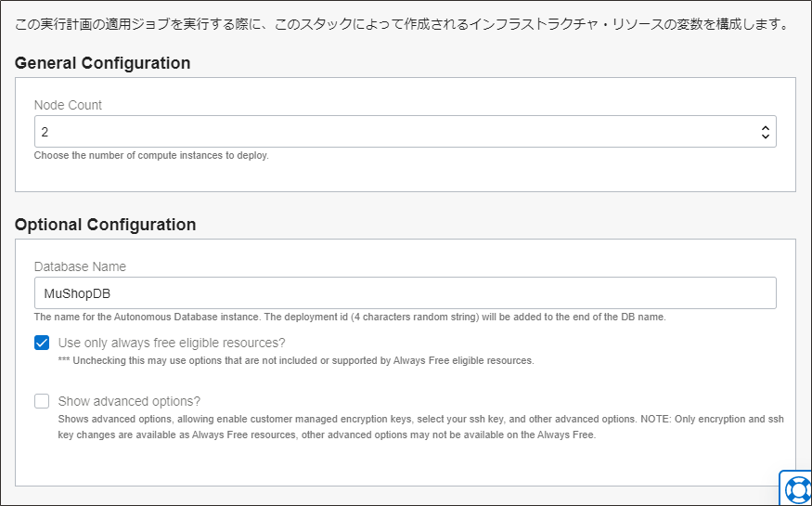Click the Database Name text field
The height and width of the screenshot is (506, 812).
[405, 293]
